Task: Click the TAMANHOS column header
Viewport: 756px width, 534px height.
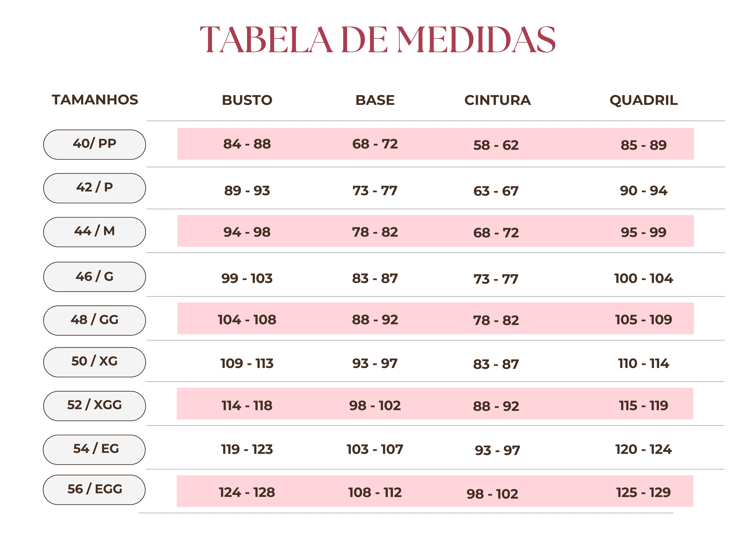Action: [x=95, y=100]
